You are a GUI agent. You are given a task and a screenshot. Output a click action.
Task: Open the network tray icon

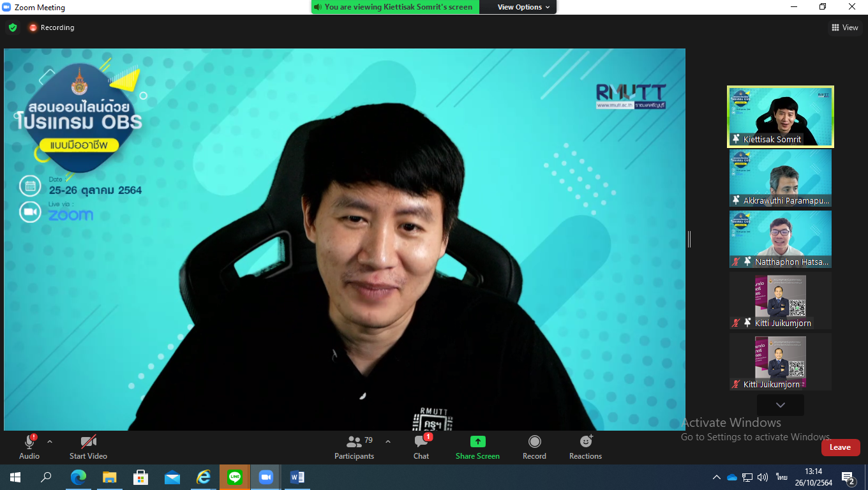[747, 477]
